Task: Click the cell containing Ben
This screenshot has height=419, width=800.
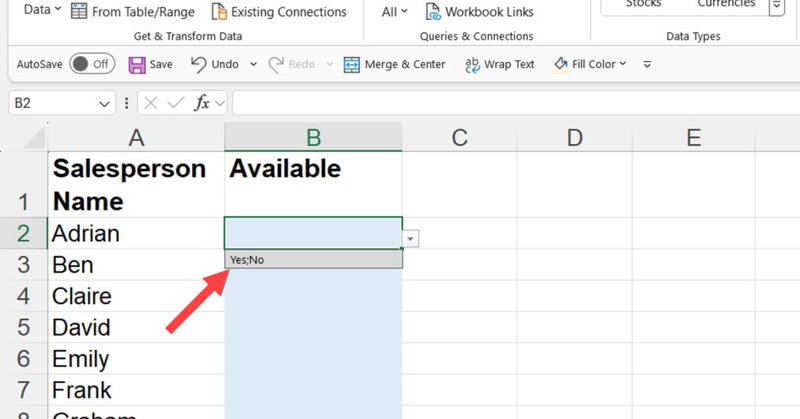Action: (136, 265)
